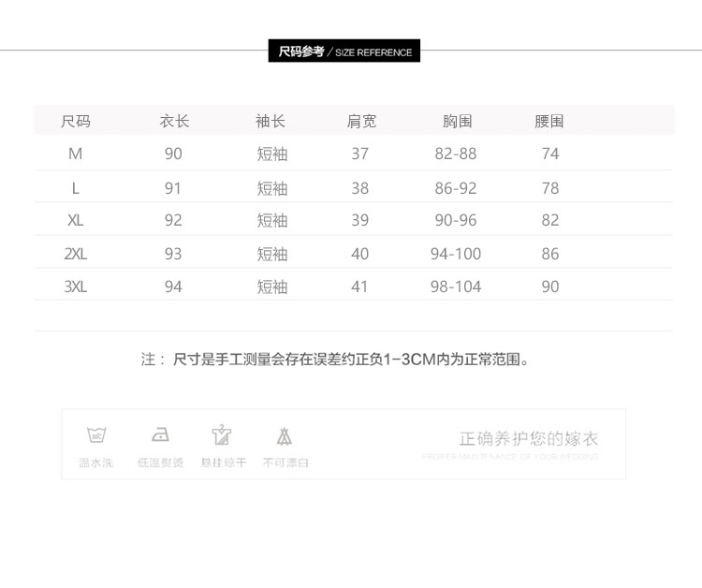The height and width of the screenshot is (588, 702).
Task: Click the warm water wash icon
Action: [96, 434]
